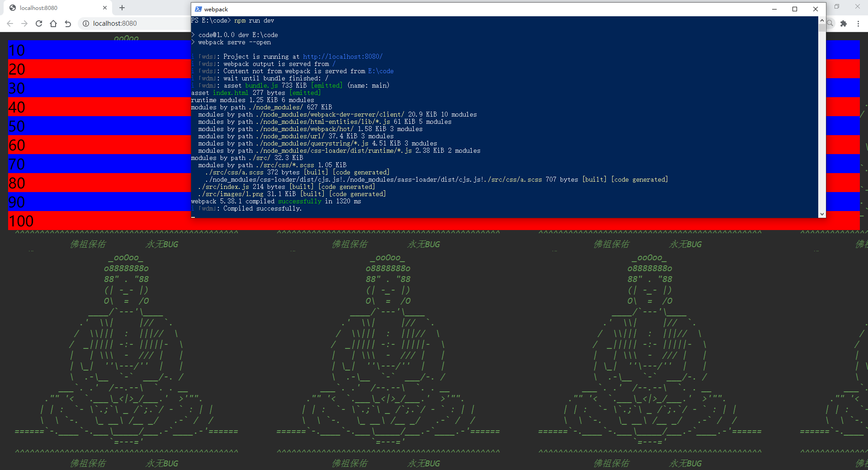The image size is (868, 470).
Task: Click the blue row labeled 90
Action: tap(99, 202)
